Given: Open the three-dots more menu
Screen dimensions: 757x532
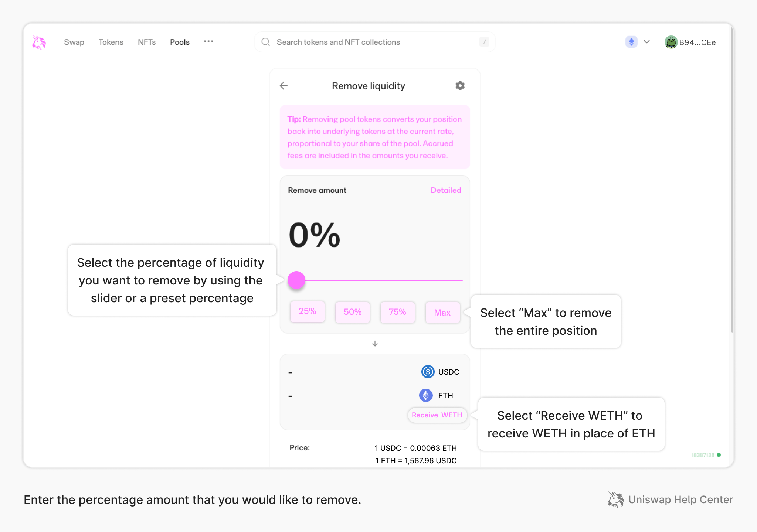Looking at the screenshot, I should coord(208,42).
